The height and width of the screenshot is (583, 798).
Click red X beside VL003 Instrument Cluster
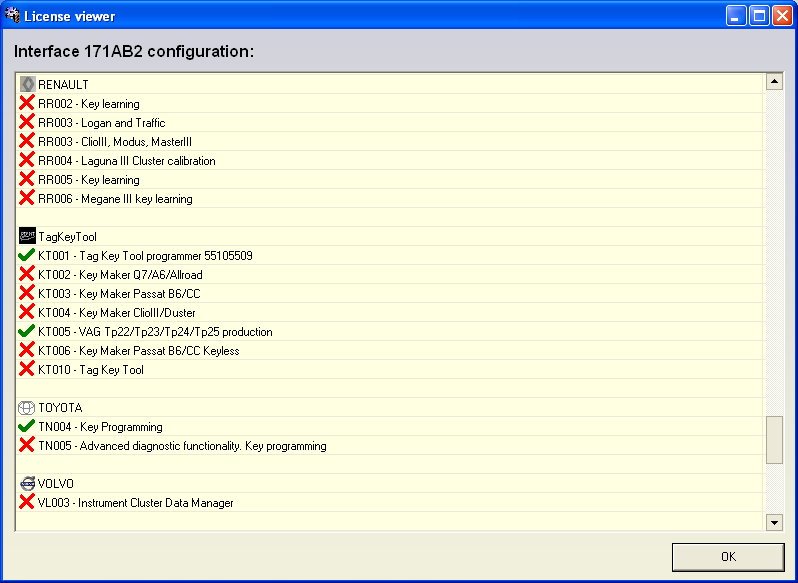27,503
